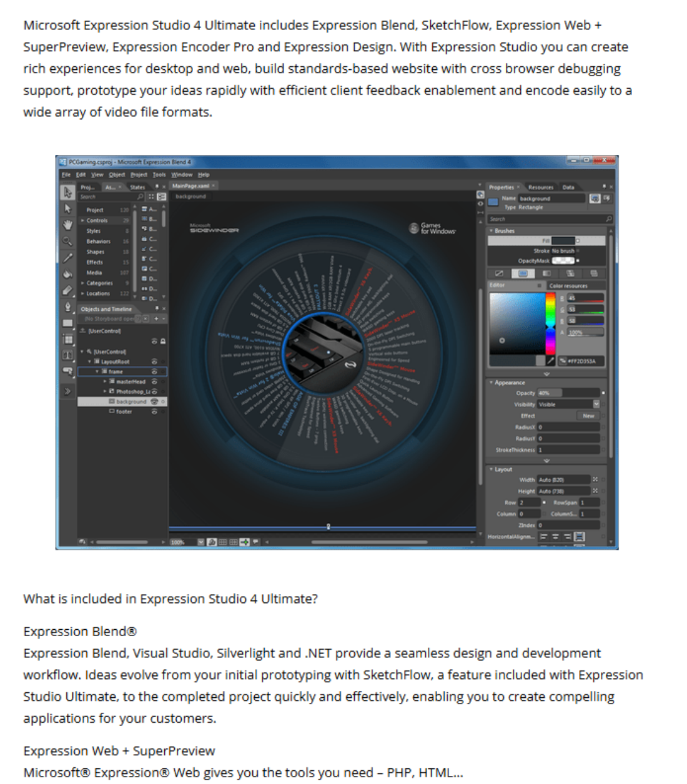Toggle visibility of LayoutRoot element
Viewport: 687px width, 784px height.
[154, 361]
